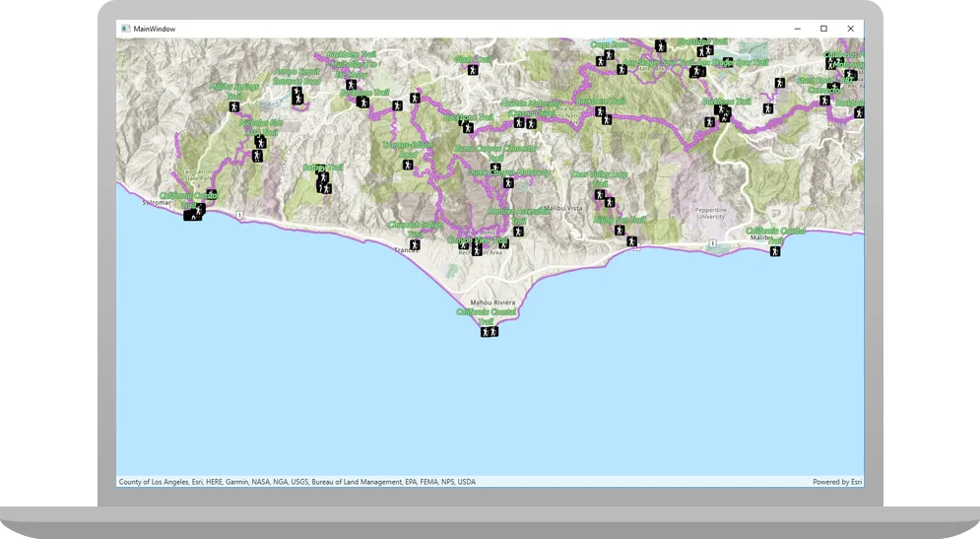This screenshot has width=980, height=539.
Task: Click the Ramirez Accessible Trail hiker marker
Action: [x=518, y=232]
